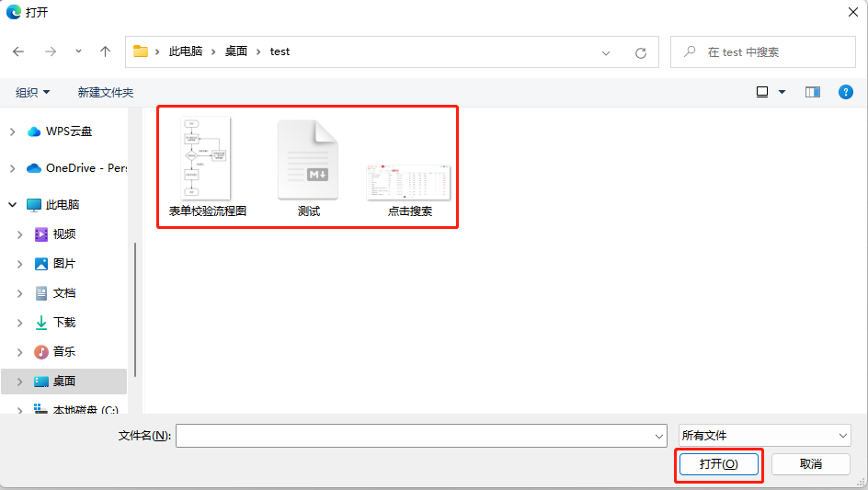868x490 pixels.
Task: Change the view layout icon
Action: [762, 92]
